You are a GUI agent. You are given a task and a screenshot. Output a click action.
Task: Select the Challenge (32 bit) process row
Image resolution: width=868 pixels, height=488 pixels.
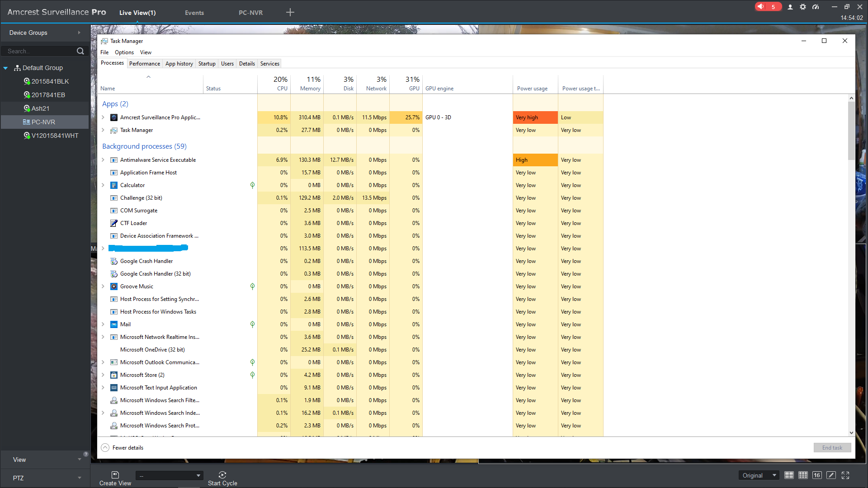point(350,198)
